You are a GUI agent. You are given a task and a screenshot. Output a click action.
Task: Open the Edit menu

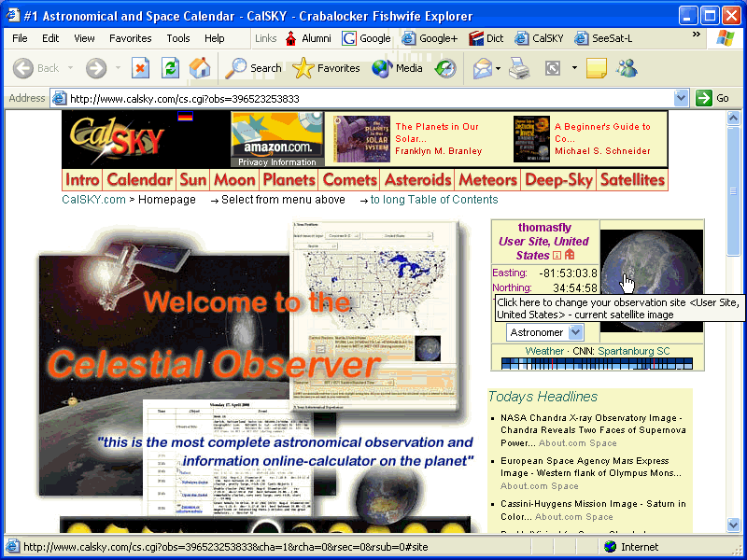point(50,38)
